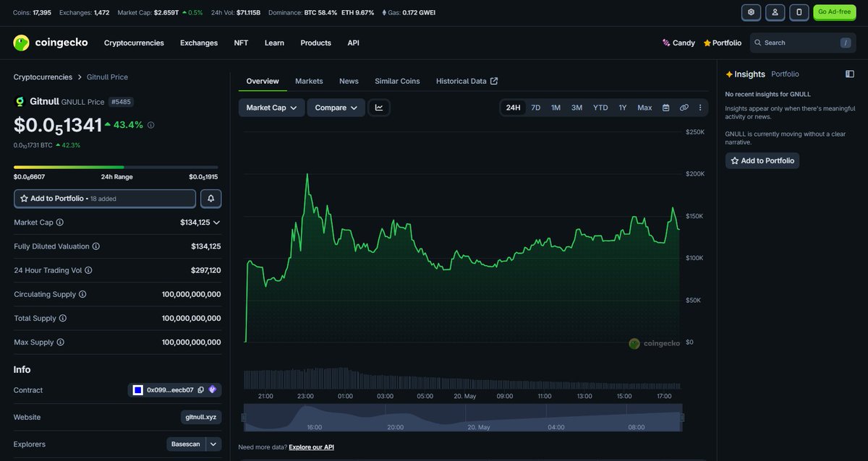868x461 pixels.
Task: Click Go Ad-free button
Action: tap(835, 12)
